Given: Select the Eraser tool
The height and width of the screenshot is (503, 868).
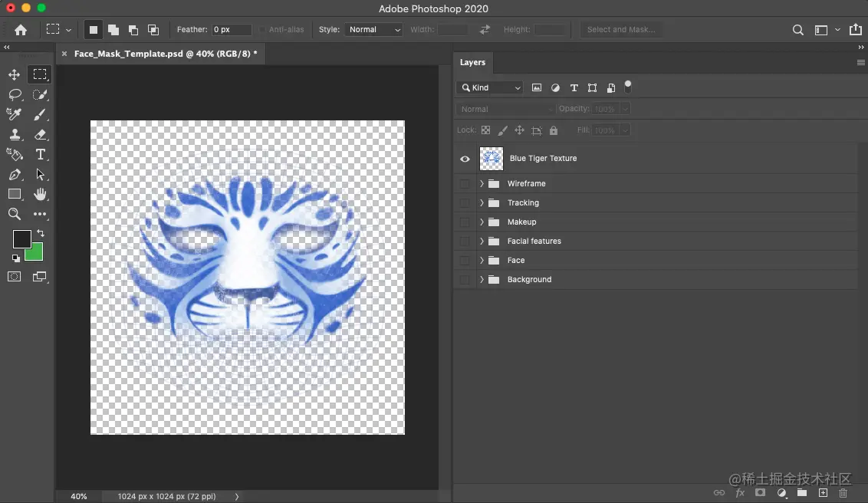Looking at the screenshot, I should point(40,134).
